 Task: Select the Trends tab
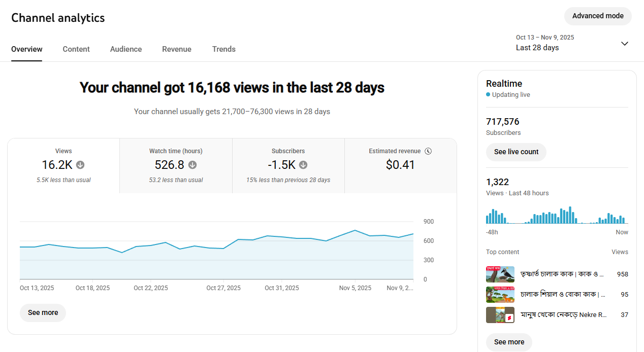(224, 49)
